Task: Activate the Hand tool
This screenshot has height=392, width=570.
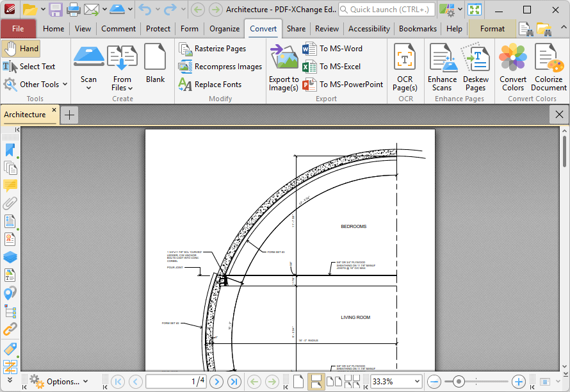Action: (20, 49)
